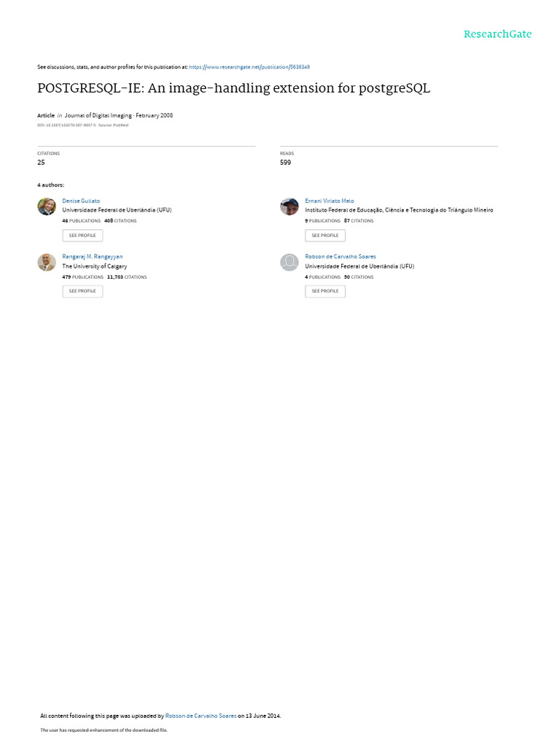Open Robson de Carvalho Soares author link
The width and height of the screenshot is (560, 747).
[x=341, y=257]
